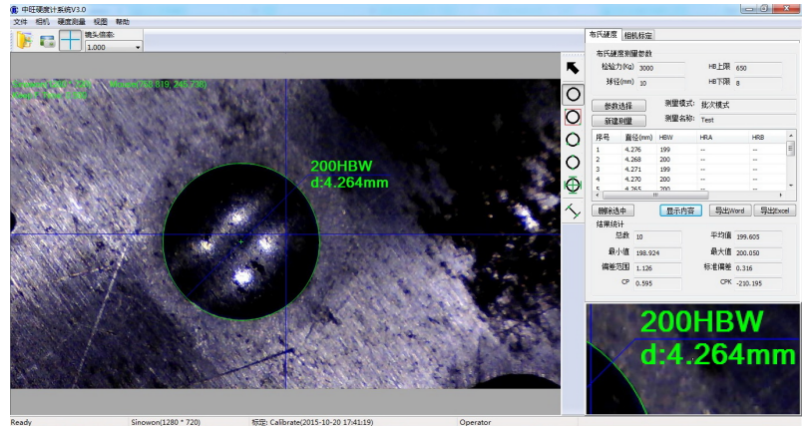Open the 帮助 menu

pos(122,21)
